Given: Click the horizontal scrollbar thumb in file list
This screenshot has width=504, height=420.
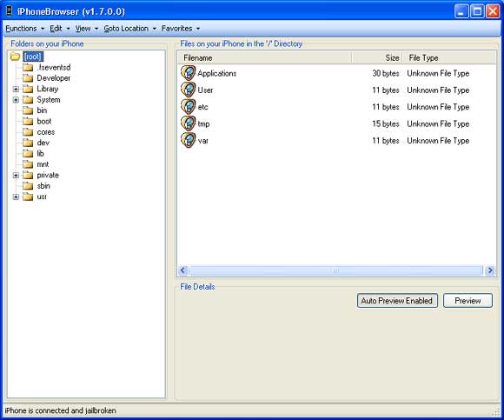Looking at the screenshot, I should 335,270.
